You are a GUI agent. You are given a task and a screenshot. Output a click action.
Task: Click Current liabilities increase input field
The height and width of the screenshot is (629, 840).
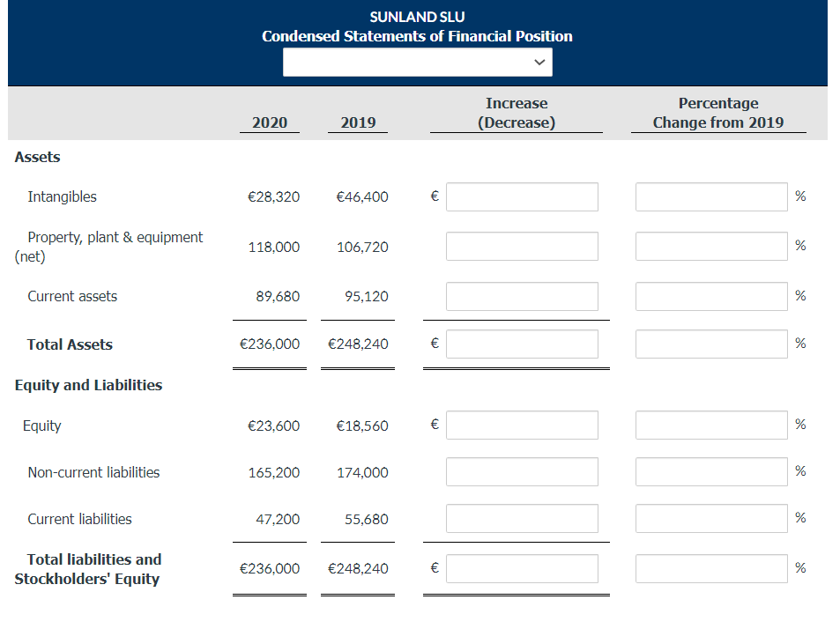click(522, 518)
